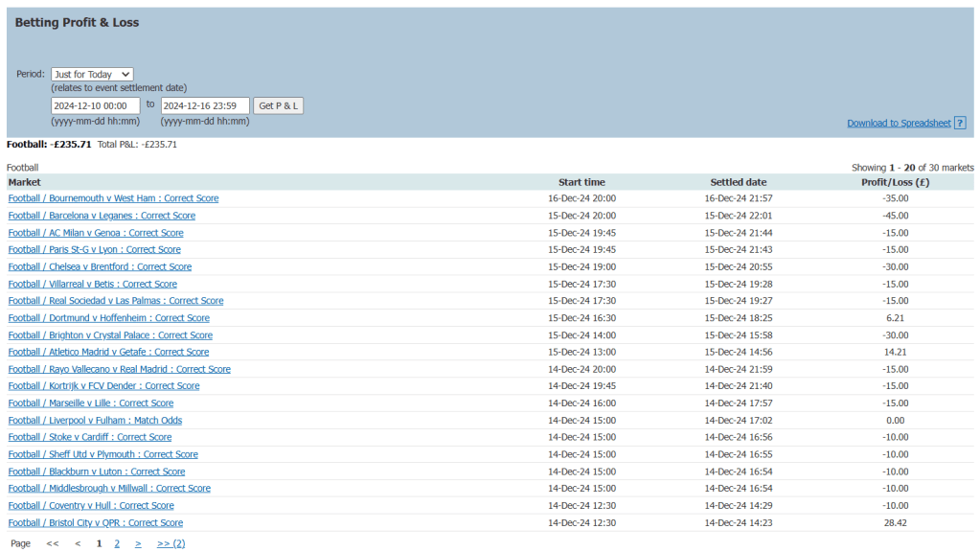Image resolution: width=980 pixels, height=552 pixels.
Task: Open Bristol City v QPR market
Action: pyautogui.click(x=95, y=523)
